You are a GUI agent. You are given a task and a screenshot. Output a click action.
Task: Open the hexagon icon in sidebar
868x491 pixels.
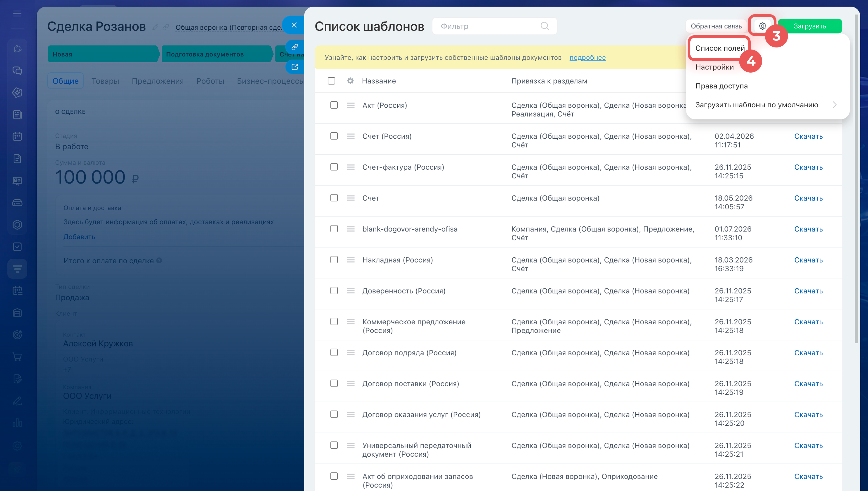(17, 225)
